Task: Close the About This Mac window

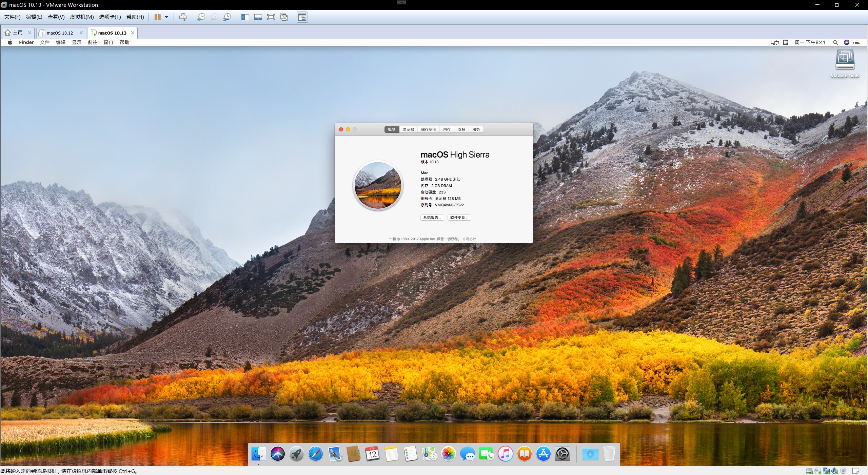Action: (341, 129)
